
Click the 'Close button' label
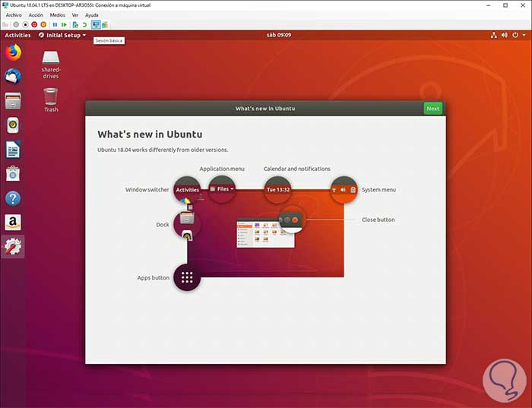(x=378, y=220)
